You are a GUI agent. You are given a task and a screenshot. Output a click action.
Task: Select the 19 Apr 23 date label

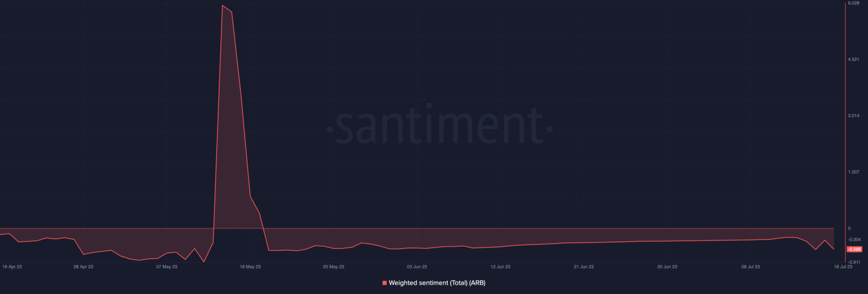12,266
